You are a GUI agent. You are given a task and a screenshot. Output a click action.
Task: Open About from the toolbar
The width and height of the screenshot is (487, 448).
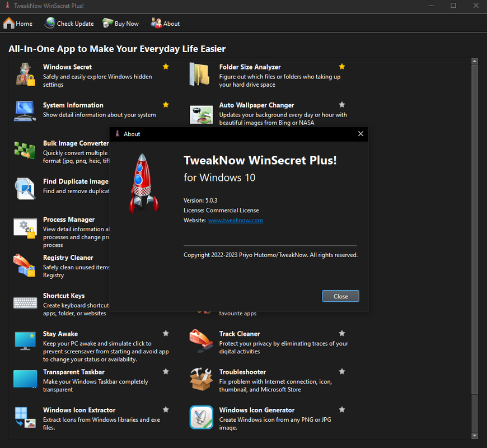click(x=165, y=24)
